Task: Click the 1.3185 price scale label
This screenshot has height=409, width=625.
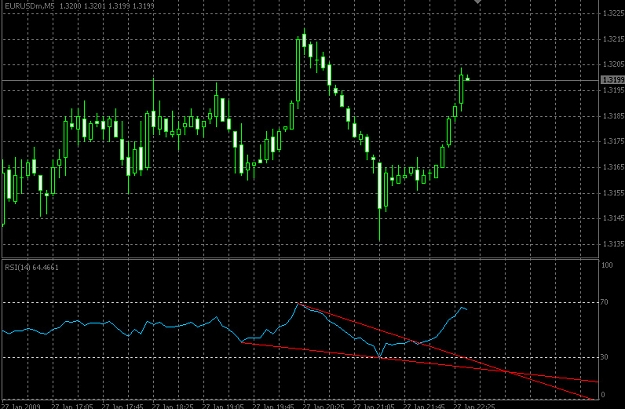Action: click(613, 116)
